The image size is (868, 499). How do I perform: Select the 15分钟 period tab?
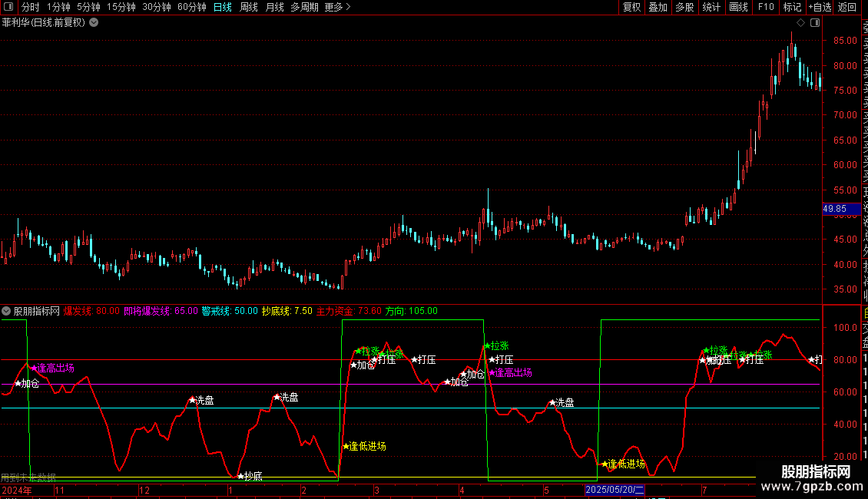click(x=121, y=7)
